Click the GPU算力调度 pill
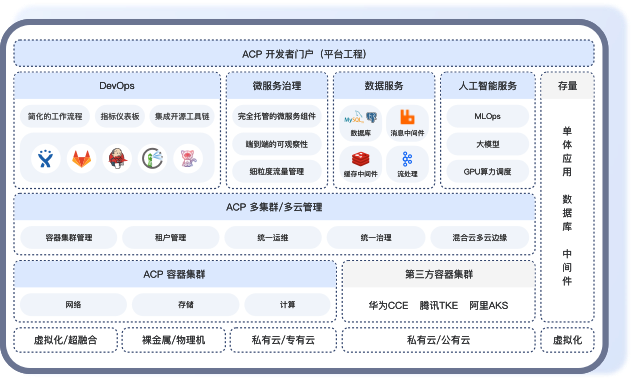 (488, 172)
